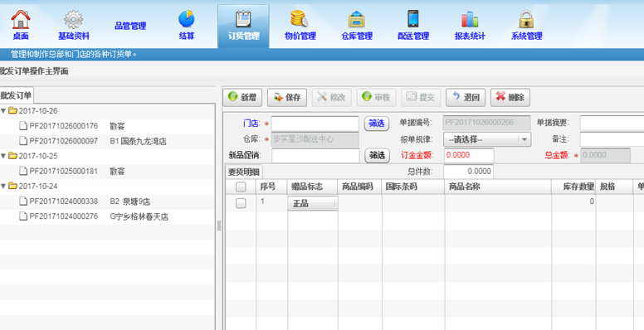This screenshot has height=330, width=644.
Task: Open 基础资料 gear icon
Action: (x=74, y=19)
